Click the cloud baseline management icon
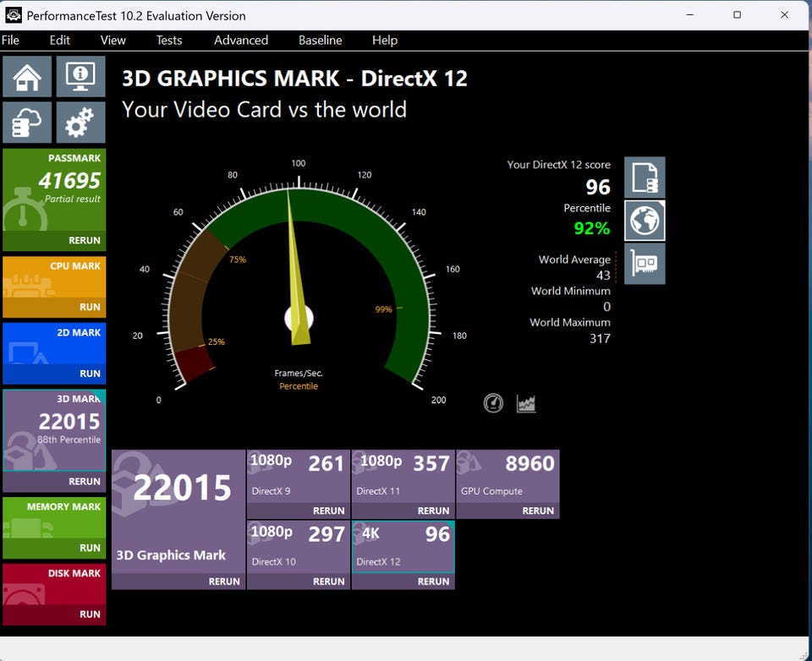This screenshot has width=812, height=661. (x=27, y=123)
